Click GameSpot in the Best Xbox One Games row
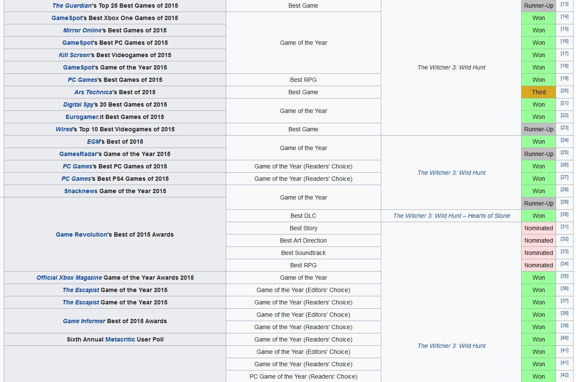Image resolution: width=588 pixels, height=382 pixels. [x=66, y=18]
